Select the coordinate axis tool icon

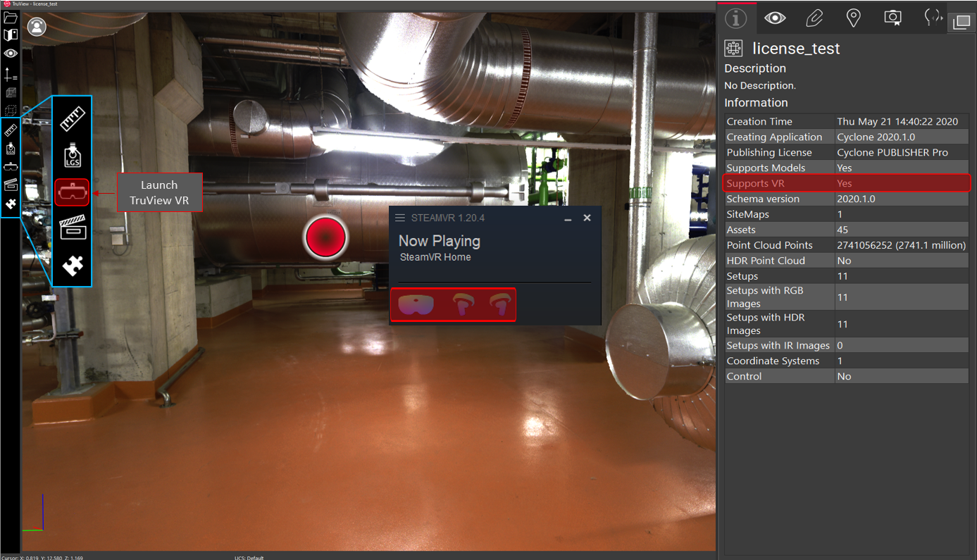click(10, 74)
